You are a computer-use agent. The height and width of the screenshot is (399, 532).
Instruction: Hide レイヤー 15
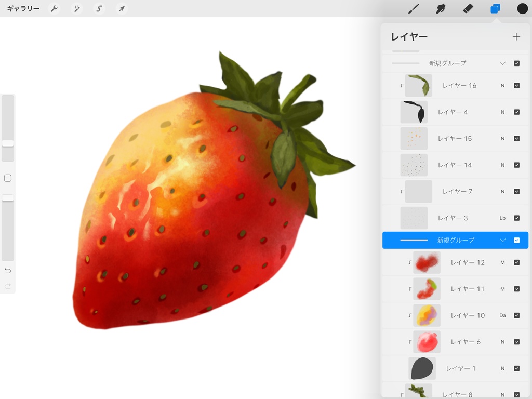click(x=517, y=138)
